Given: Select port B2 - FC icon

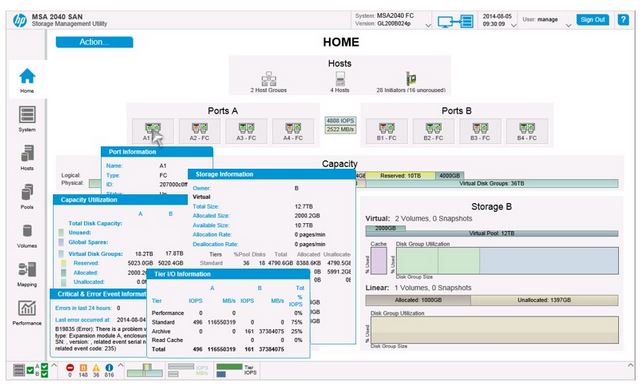Looking at the screenshot, I should 434,131.
